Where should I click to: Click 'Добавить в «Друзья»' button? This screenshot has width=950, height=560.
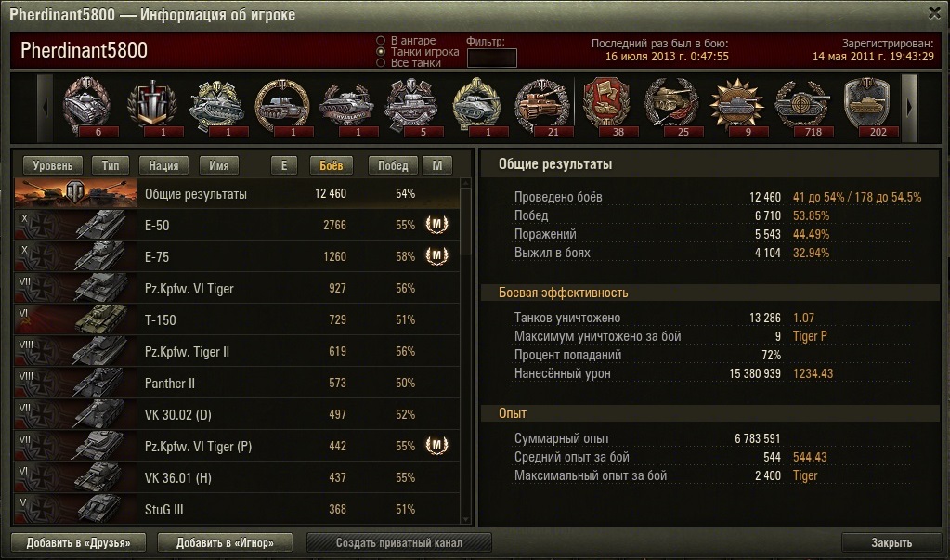(79, 542)
